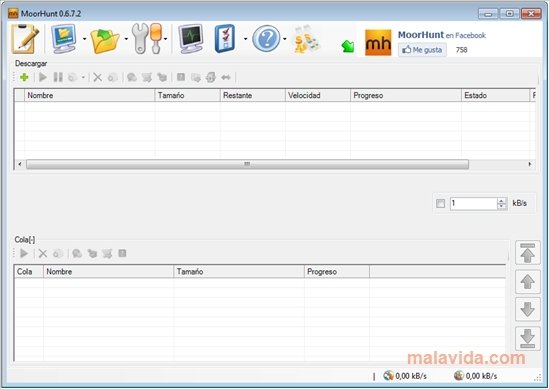This screenshot has height=389, width=549.
Task: Move queue item to the bottom
Action: (527, 338)
